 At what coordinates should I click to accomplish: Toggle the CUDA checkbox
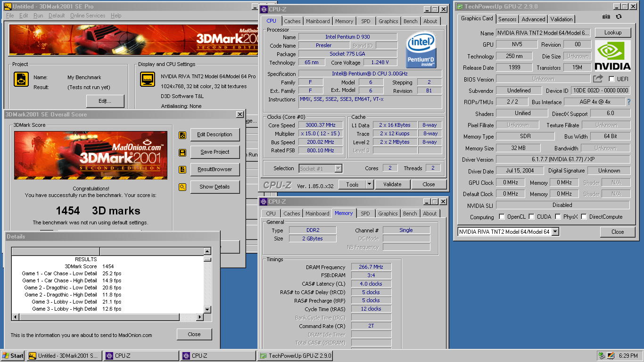[531, 217]
